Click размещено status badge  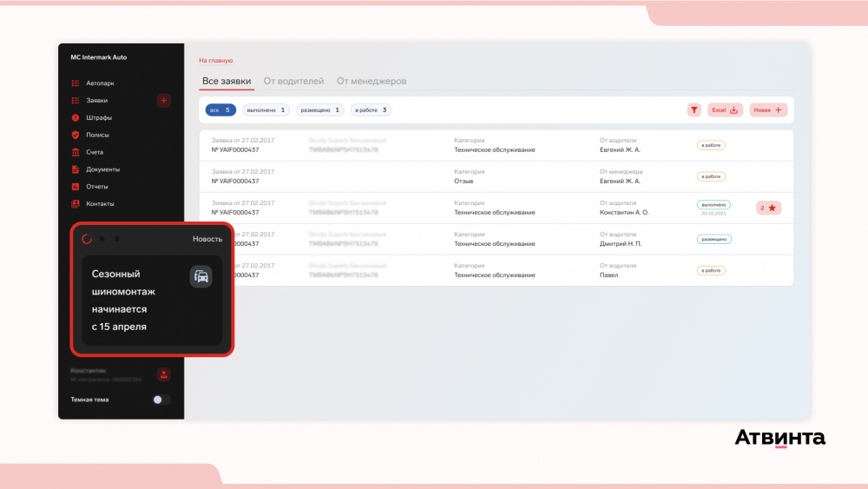(x=714, y=239)
